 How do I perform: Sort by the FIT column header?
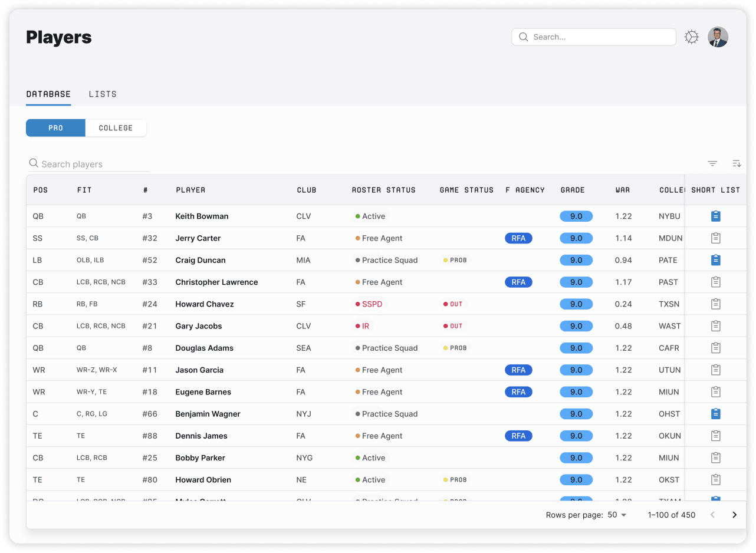pyautogui.click(x=84, y=190)
